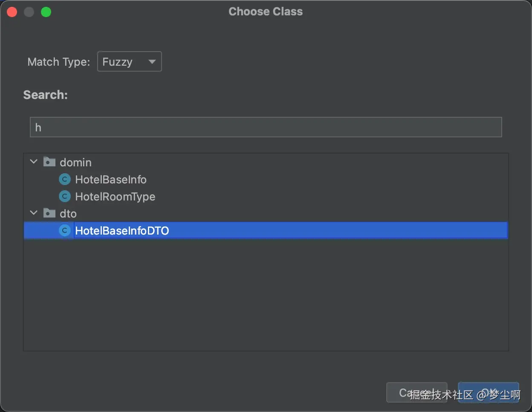Collapse the dto package node

[x=34, y=213]
